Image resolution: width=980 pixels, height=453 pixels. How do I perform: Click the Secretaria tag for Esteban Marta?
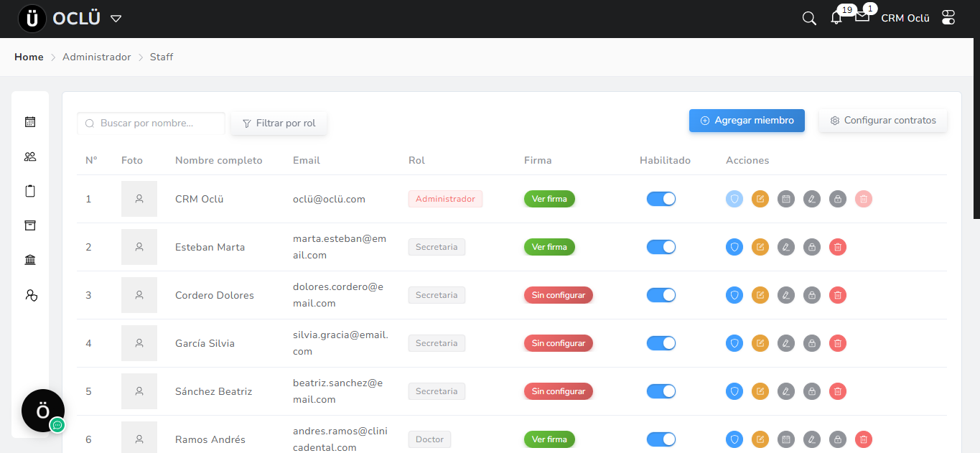click(x=437, y=247)
